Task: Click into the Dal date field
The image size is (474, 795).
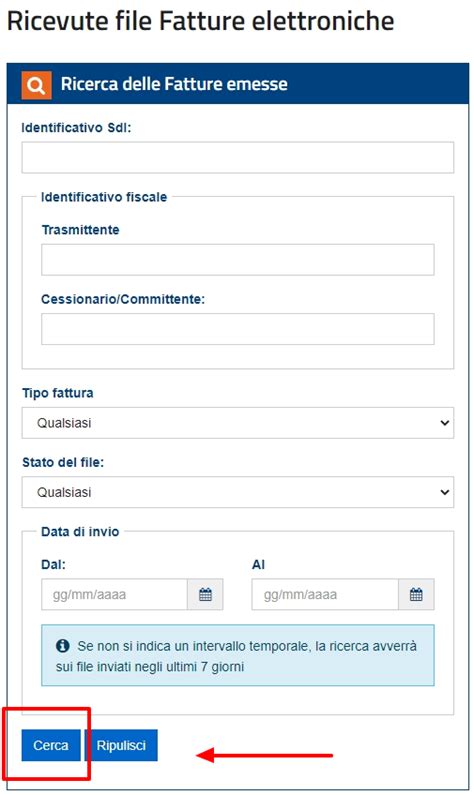Action: (115, 594)
